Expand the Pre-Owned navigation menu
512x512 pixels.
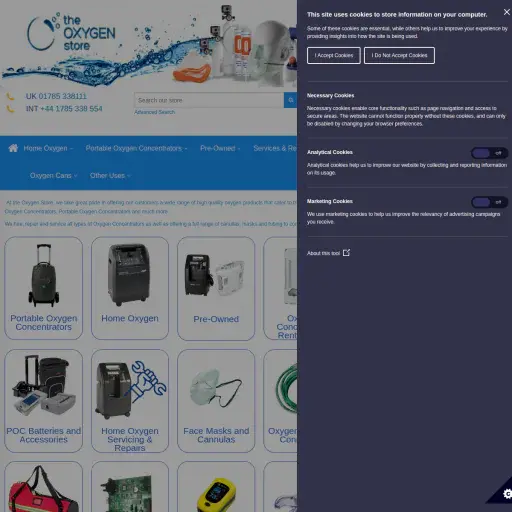coord(220,148)
